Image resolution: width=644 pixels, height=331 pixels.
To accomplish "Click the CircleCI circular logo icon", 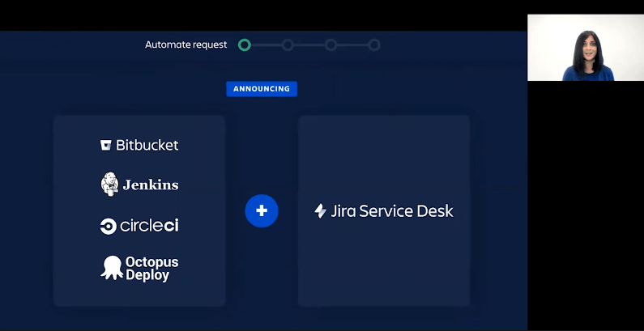I will click(107, 226).
